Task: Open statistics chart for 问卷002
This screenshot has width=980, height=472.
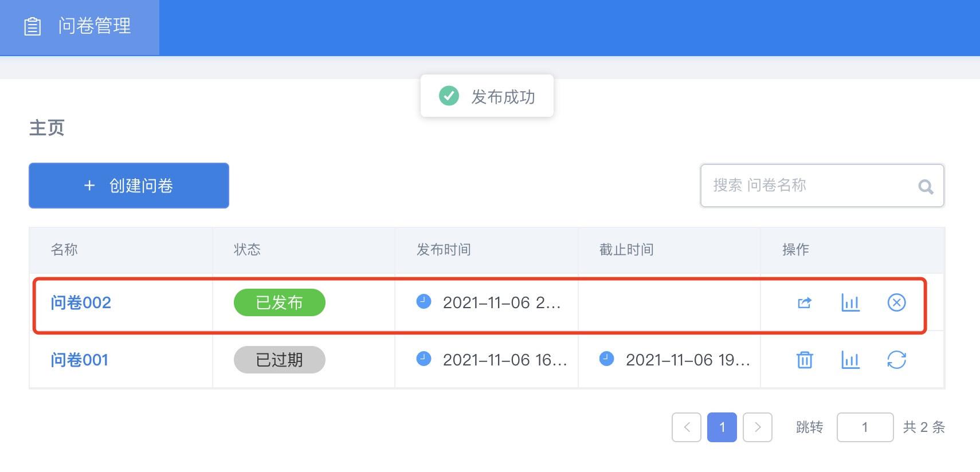Action: point(850,302)
